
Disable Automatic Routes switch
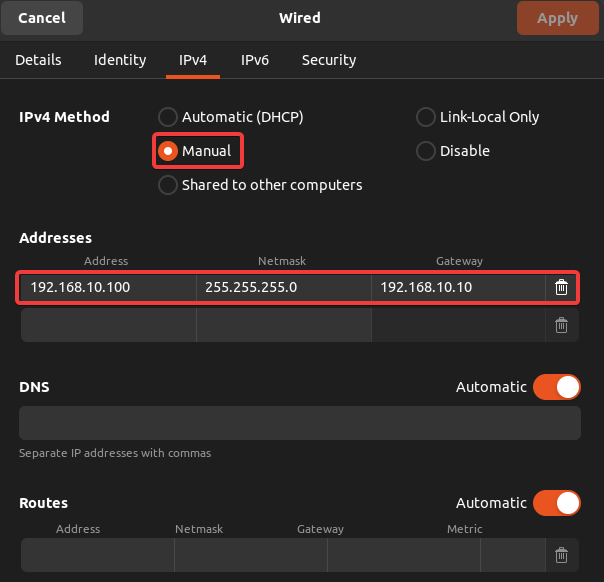[x=557, y=503]
